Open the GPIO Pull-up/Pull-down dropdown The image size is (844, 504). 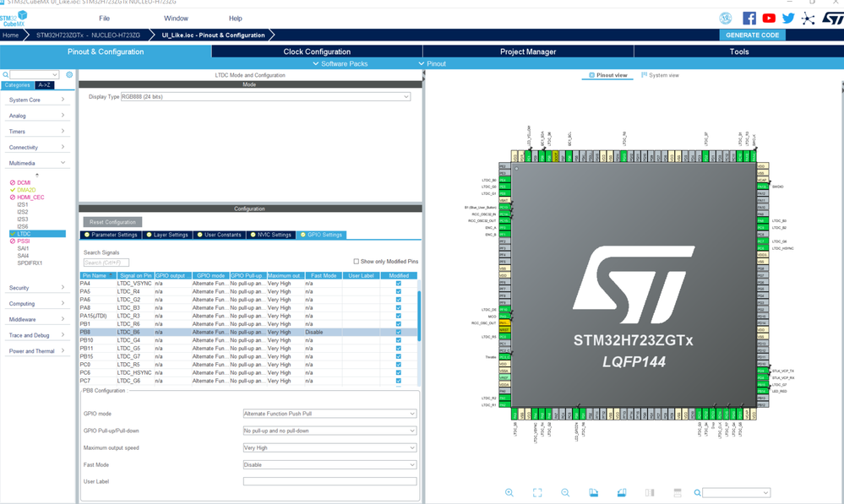pyautogui.click(x=329, y=431)
